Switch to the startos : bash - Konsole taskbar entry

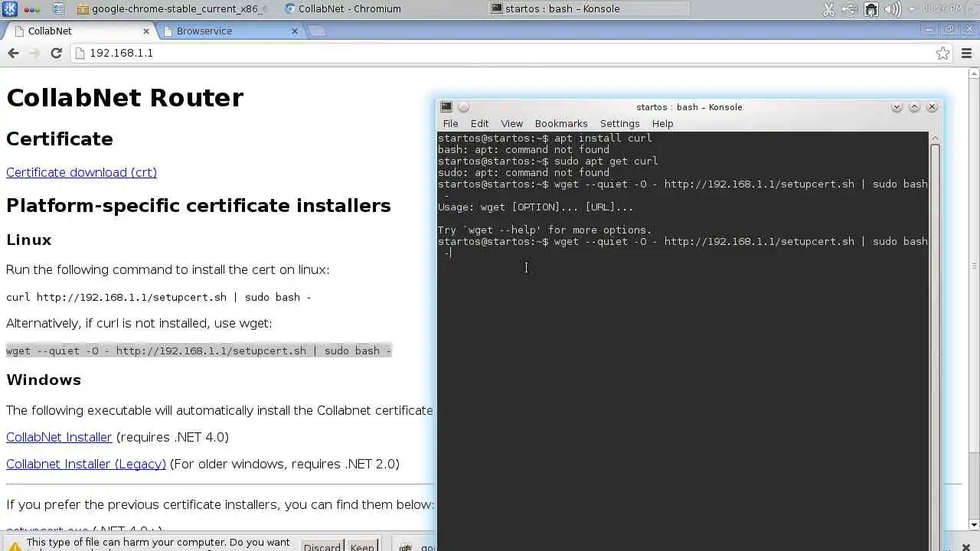click(588, 9)
